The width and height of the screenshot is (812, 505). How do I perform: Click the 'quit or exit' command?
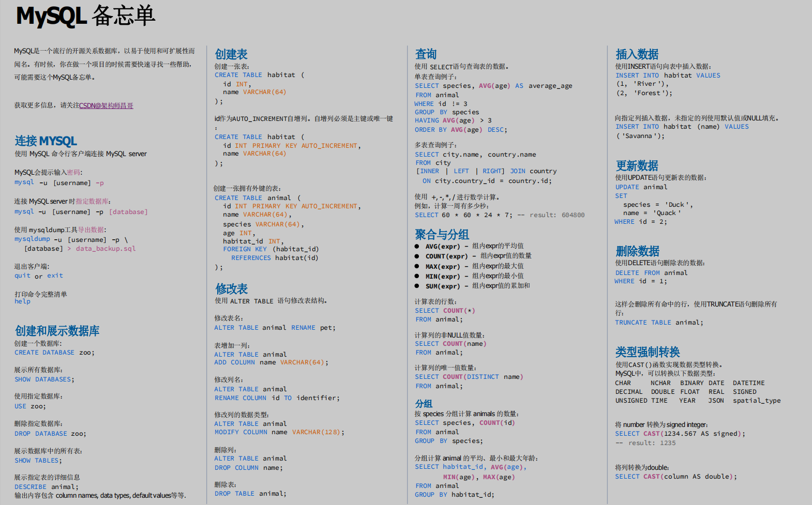(x=39, y=276)
